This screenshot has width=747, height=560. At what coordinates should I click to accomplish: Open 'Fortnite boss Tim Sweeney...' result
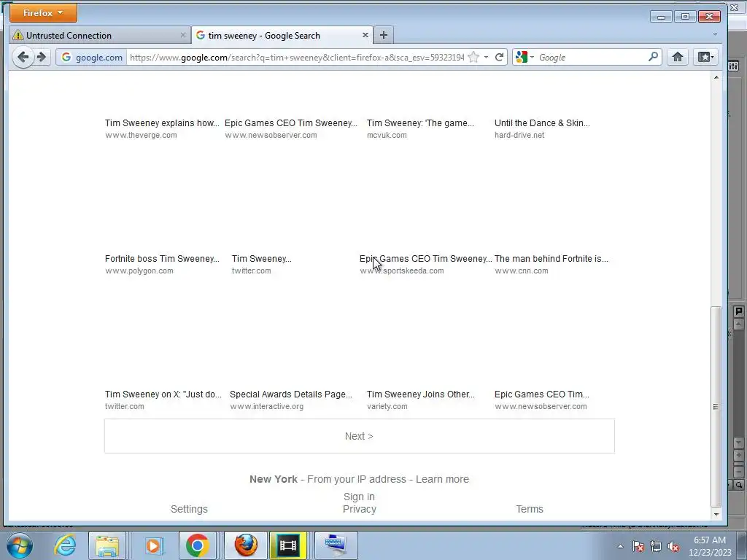pos(162,259)
